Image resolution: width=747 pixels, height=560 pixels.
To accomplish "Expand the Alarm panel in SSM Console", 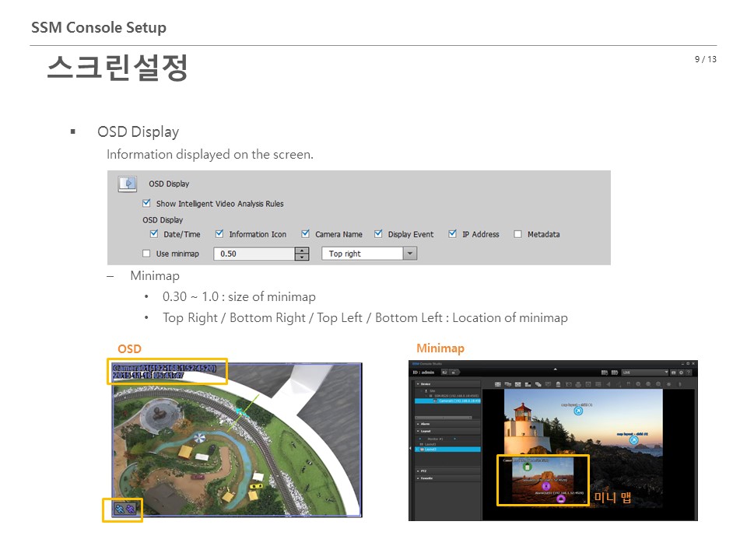I will 418,424.
